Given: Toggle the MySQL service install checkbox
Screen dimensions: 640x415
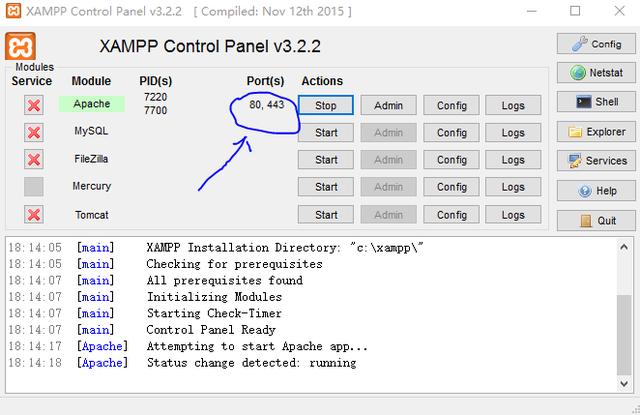Looking at the screenshot, I should point(34,132).
